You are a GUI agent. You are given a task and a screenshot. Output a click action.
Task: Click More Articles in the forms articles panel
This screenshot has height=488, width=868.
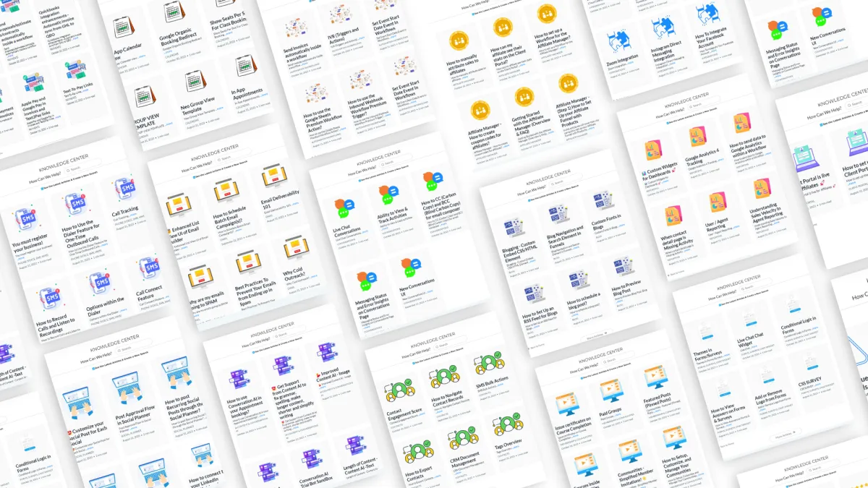pyautogui.click(x=785, y=434)
